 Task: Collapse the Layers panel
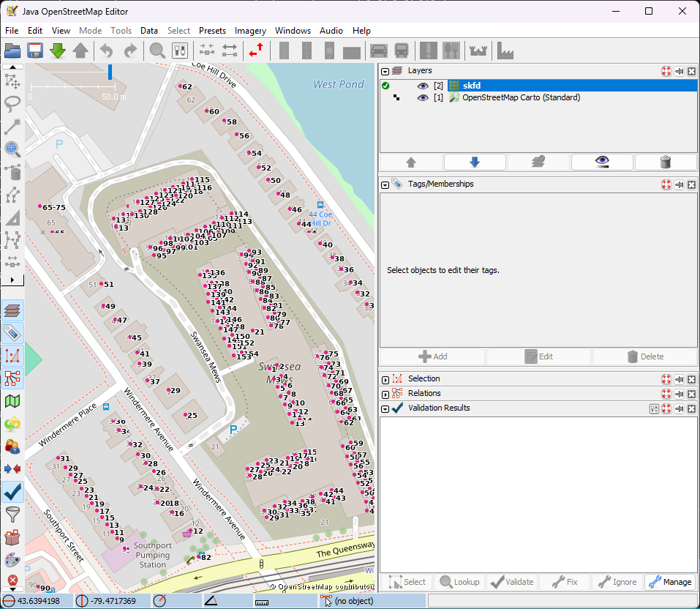385,72
